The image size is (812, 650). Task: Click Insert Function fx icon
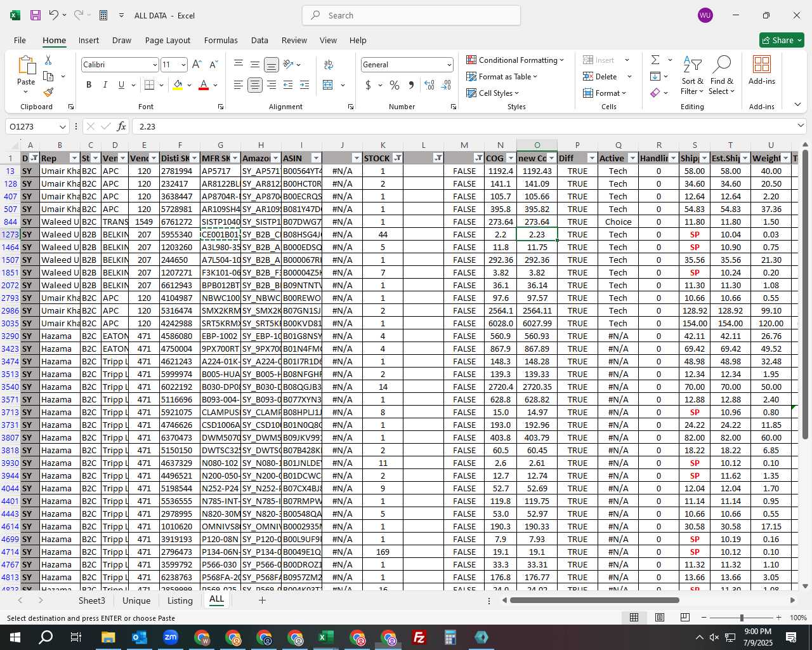coord(122,126)
